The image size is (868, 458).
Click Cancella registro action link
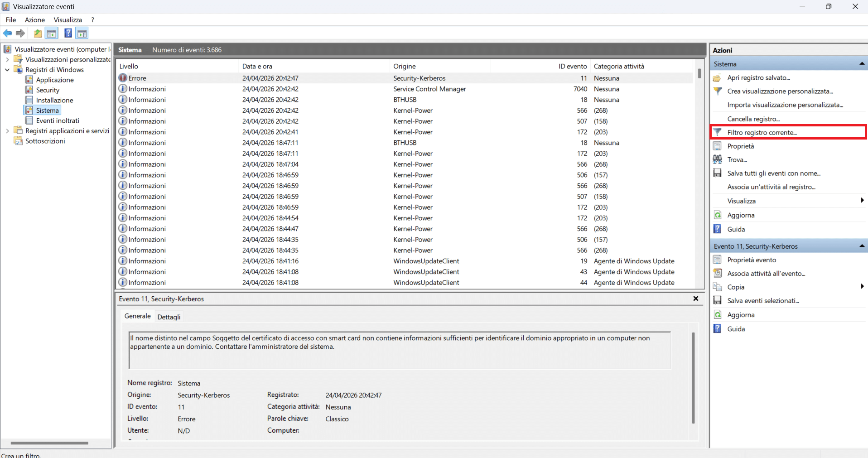click(x=753, y=119)
